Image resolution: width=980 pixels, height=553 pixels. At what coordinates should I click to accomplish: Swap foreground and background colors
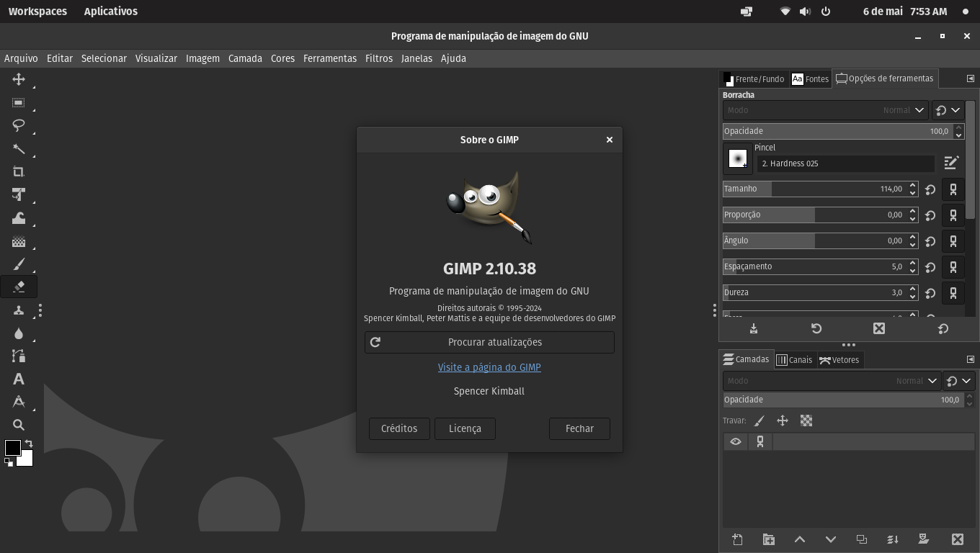[27, 444]
